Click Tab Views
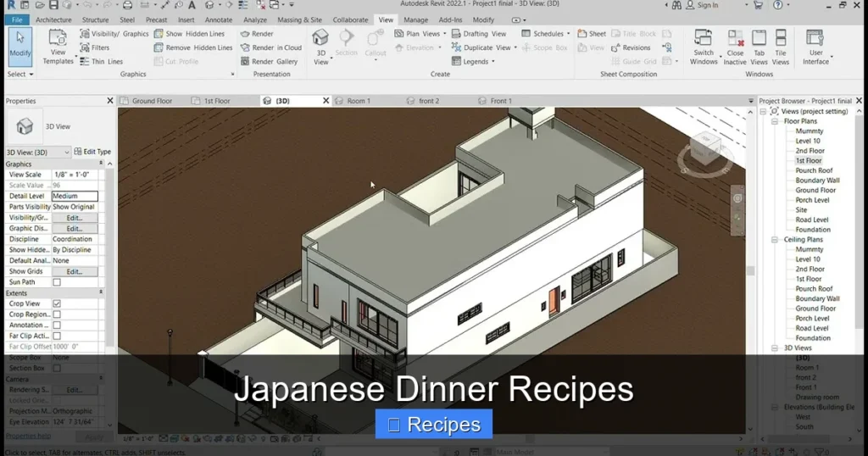 pyautogui.click(x=759, y=47)
